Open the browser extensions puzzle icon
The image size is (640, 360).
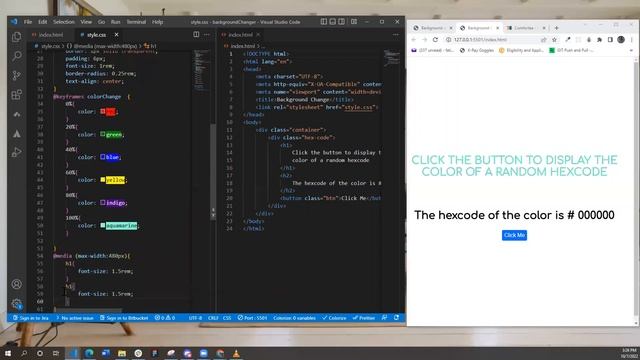tap(599, 40)
